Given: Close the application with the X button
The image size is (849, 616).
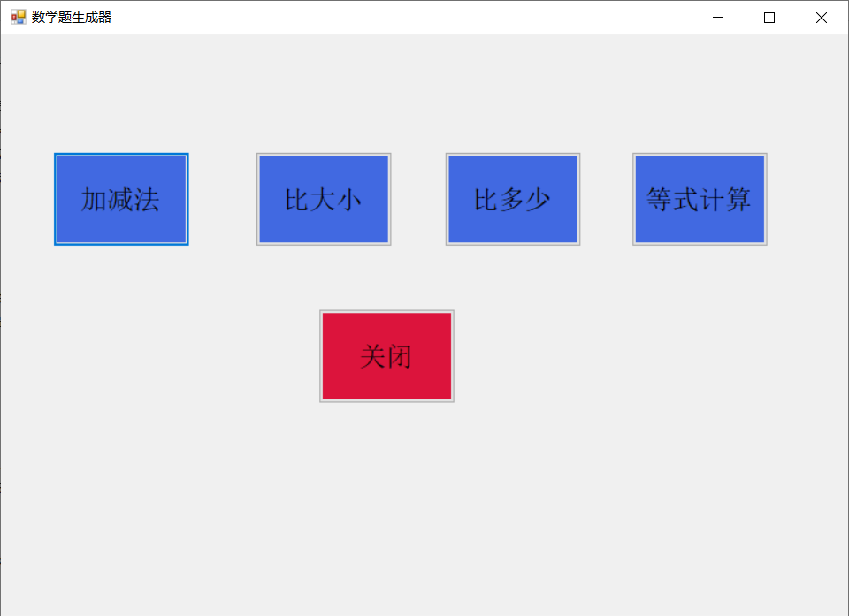Looking at the screenshot, I should click(821, 17).
